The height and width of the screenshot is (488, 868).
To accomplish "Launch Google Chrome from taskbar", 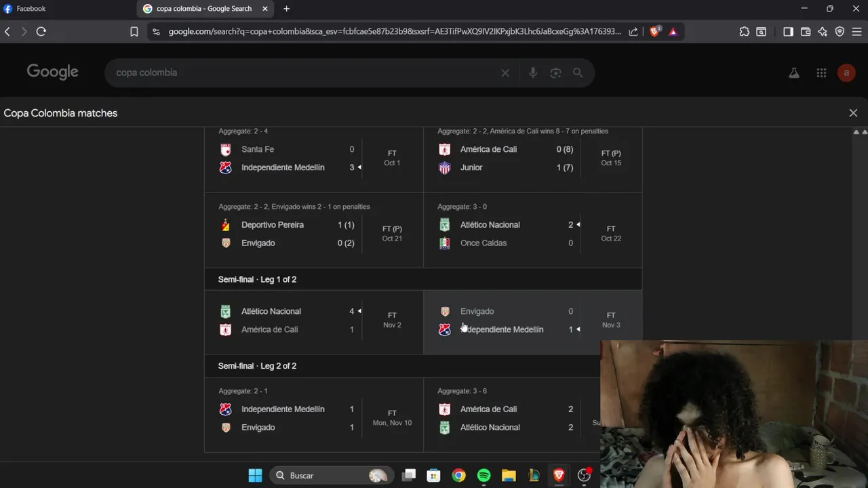I will tap(459, 476).
